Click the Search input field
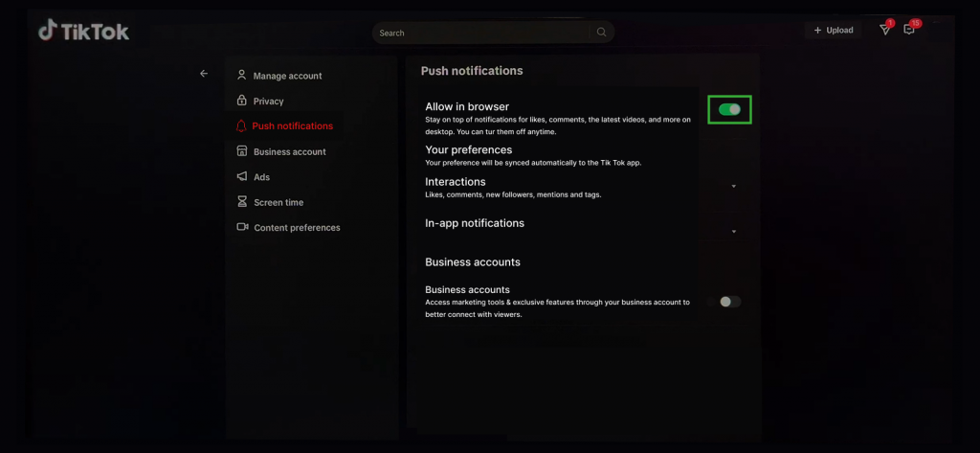Screen dimensions: 980x453 479,33
